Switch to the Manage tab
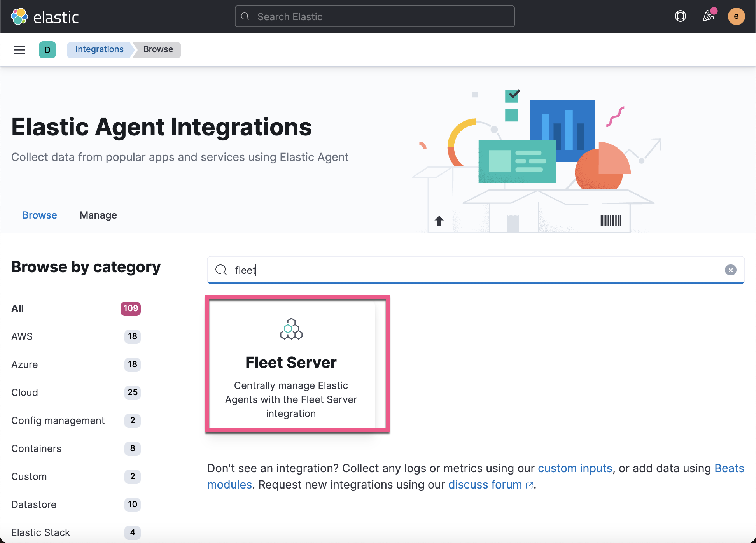Screen dimensions: 756x543 98,215
